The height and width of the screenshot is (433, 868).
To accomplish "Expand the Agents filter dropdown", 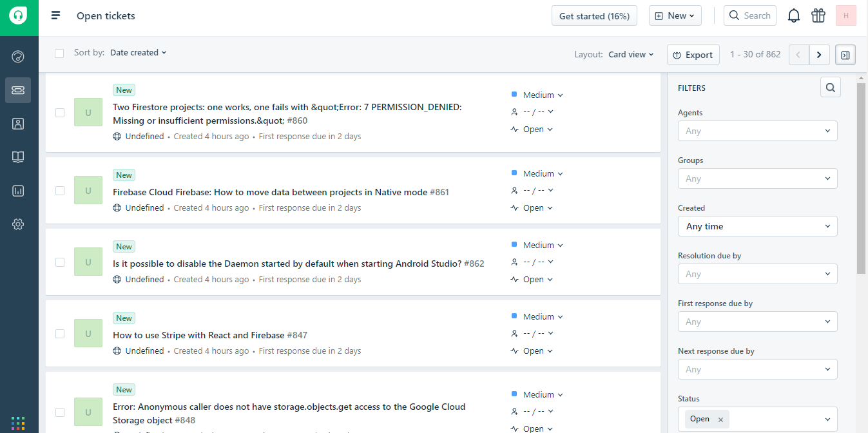I will [757, 131].
